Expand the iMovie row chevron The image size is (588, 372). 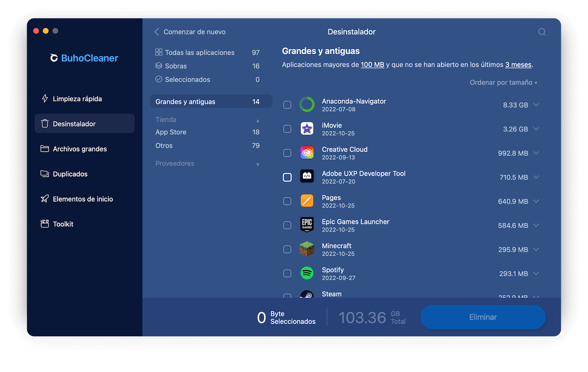[x=536, y=129]
